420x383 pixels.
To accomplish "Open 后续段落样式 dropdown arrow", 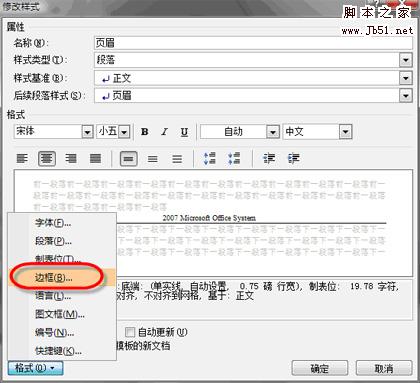I will (405, 96).
